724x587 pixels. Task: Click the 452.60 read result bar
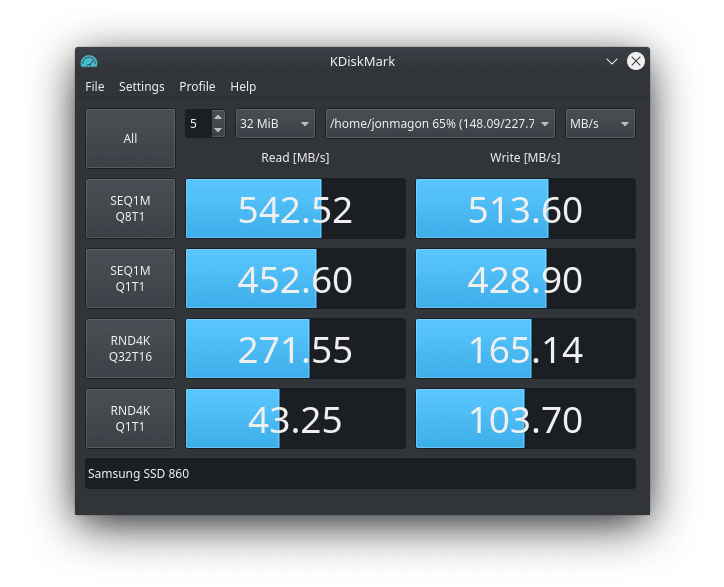[x=296, y=278]
